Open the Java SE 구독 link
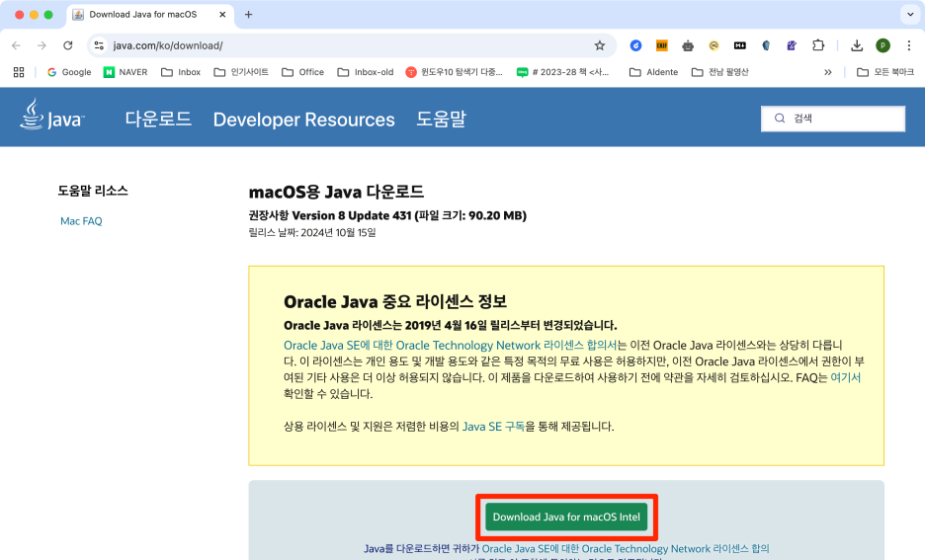 pyautogui.click(x=493, y=427)
